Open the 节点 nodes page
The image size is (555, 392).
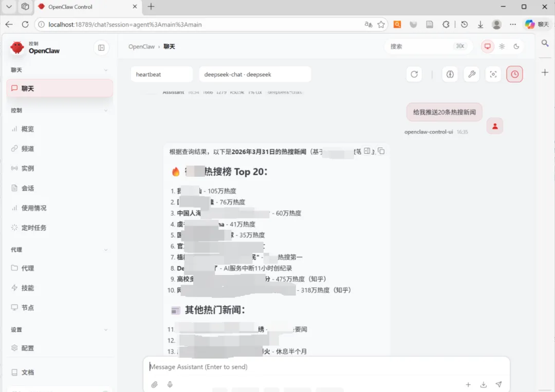60,307
